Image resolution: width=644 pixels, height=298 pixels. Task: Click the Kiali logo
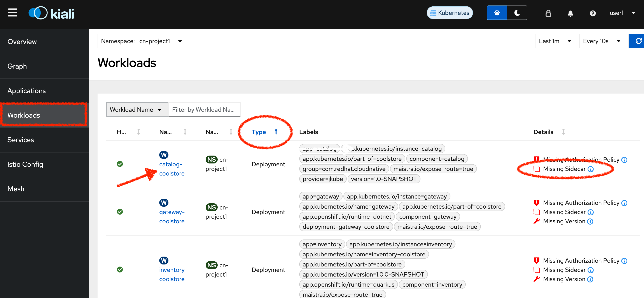click(51, 13)
